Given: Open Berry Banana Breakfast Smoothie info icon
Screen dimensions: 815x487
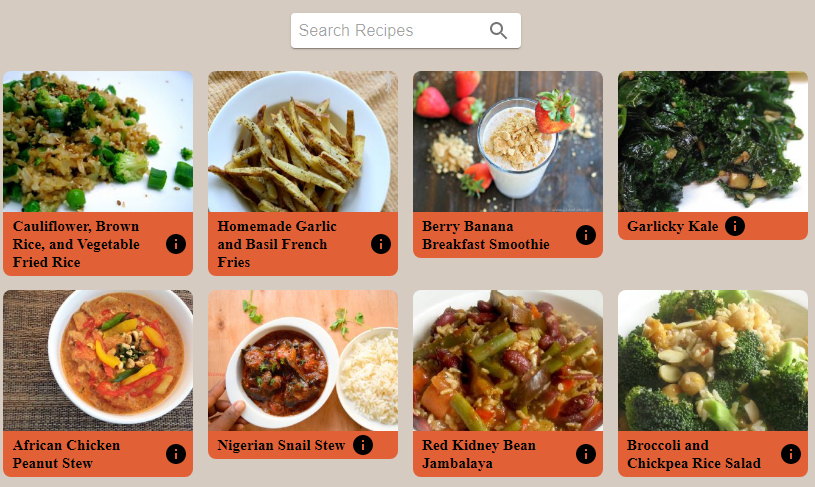Looking at the screenshot, I should 586,235.
